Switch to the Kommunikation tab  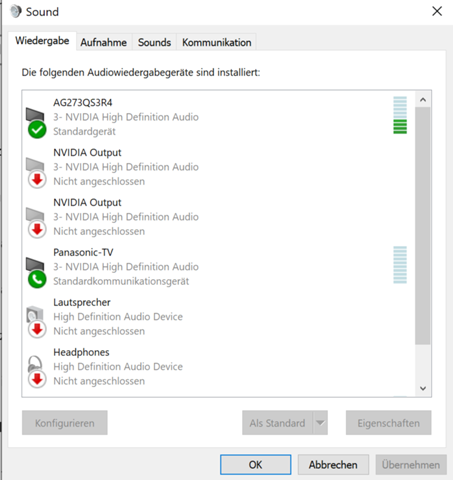[216, 42]
